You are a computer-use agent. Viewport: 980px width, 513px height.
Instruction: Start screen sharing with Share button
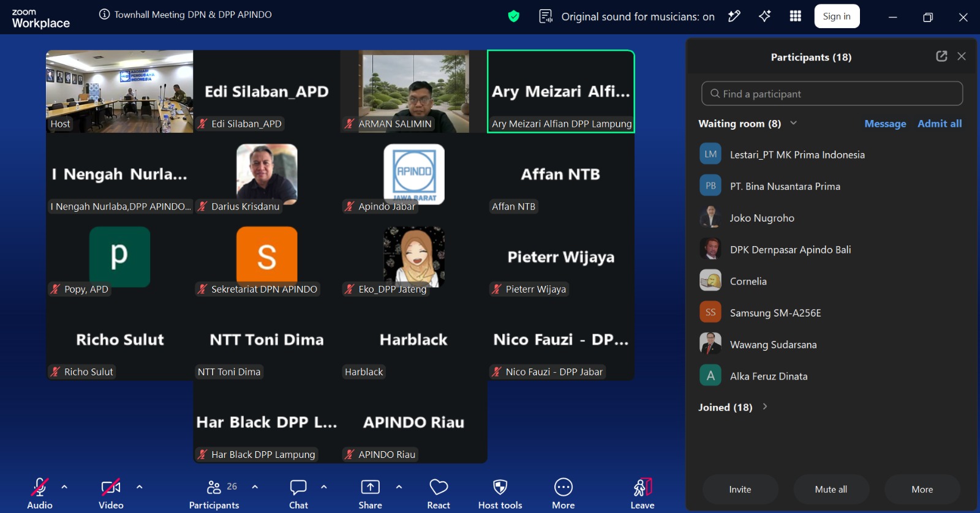pos(370,493)
